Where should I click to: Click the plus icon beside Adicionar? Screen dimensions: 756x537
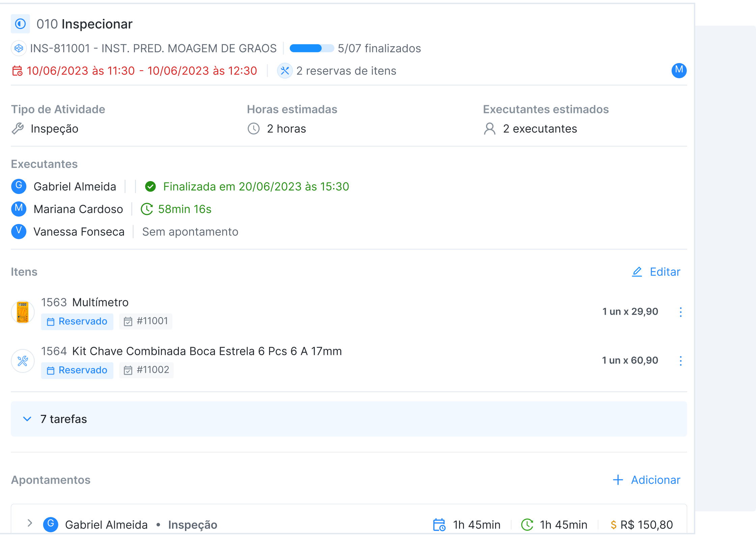click(618, 480)
